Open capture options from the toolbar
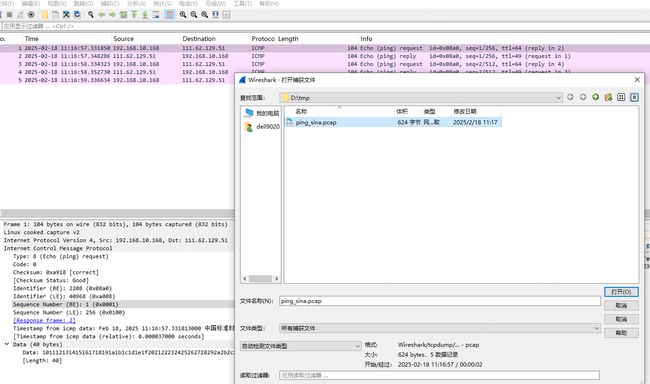The image size is (650, 384). [x=31, y=15]
